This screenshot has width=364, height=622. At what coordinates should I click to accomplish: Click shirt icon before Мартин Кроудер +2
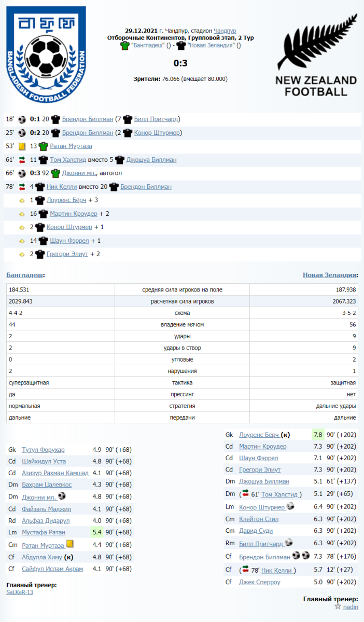43,213
